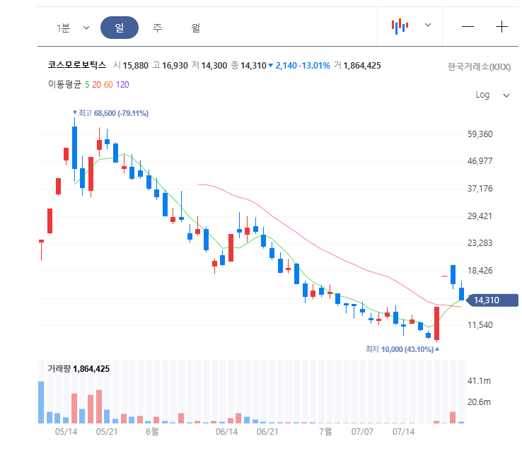
Task: Click the 59,360 price axis label
Action: point(480,134)
